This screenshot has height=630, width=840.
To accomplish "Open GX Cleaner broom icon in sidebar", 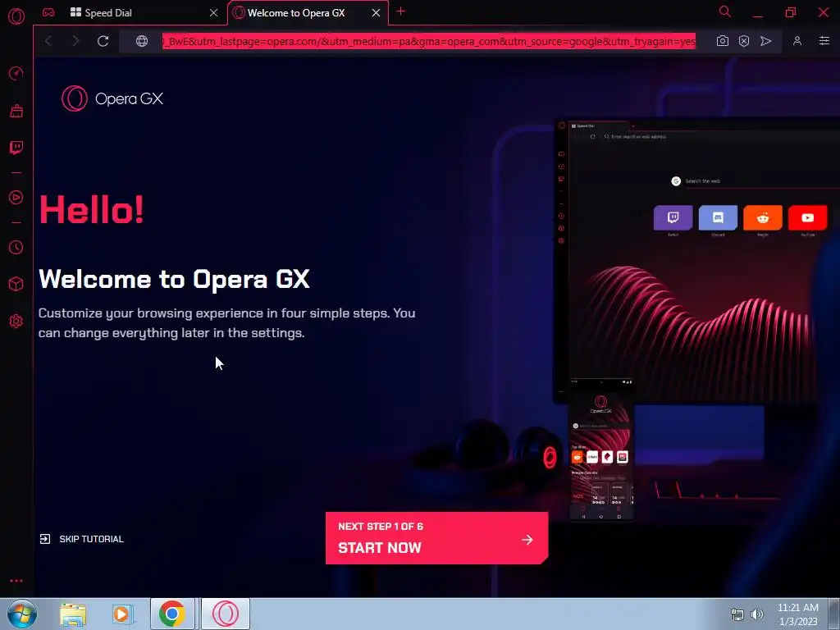I will point(16,111).
